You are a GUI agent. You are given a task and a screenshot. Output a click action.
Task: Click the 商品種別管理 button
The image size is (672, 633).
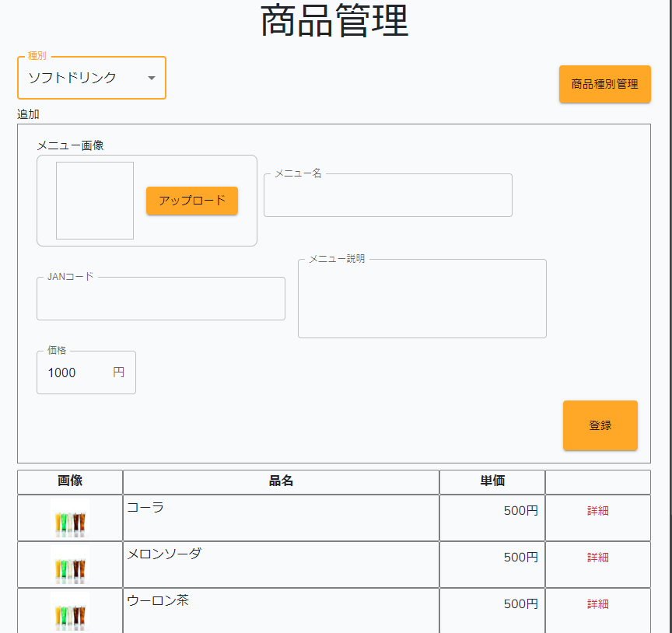pyautogui.click(x=604, y=84)
